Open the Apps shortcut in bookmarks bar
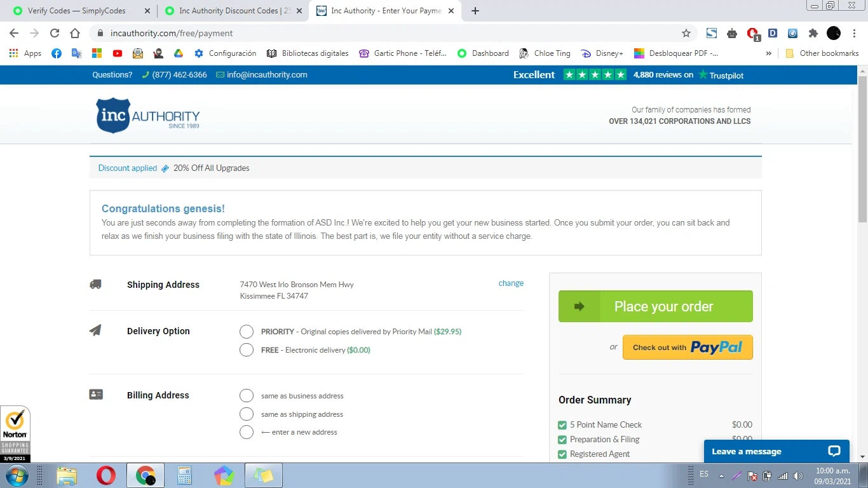 coord(25,53)
